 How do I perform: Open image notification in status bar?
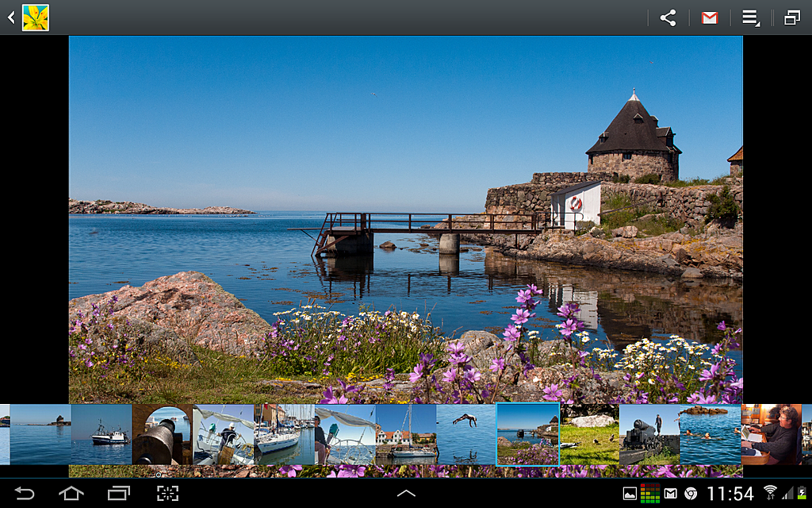click(x=630, y=494)
